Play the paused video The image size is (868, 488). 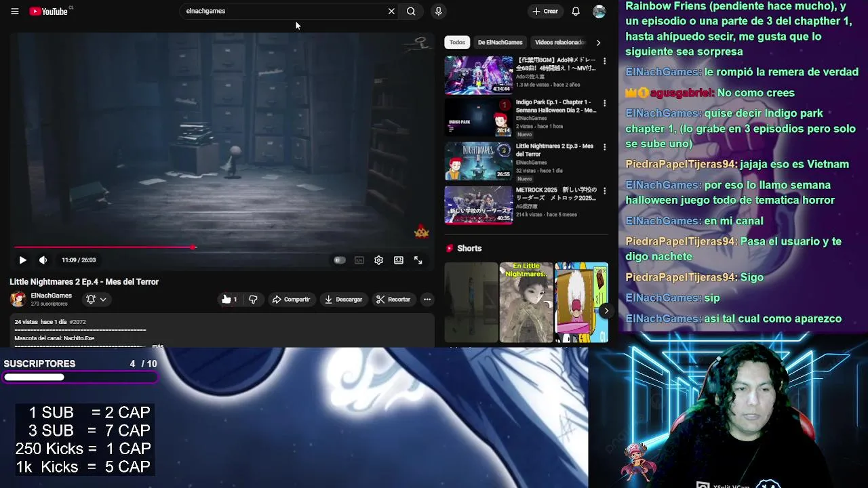click(22, 260)
